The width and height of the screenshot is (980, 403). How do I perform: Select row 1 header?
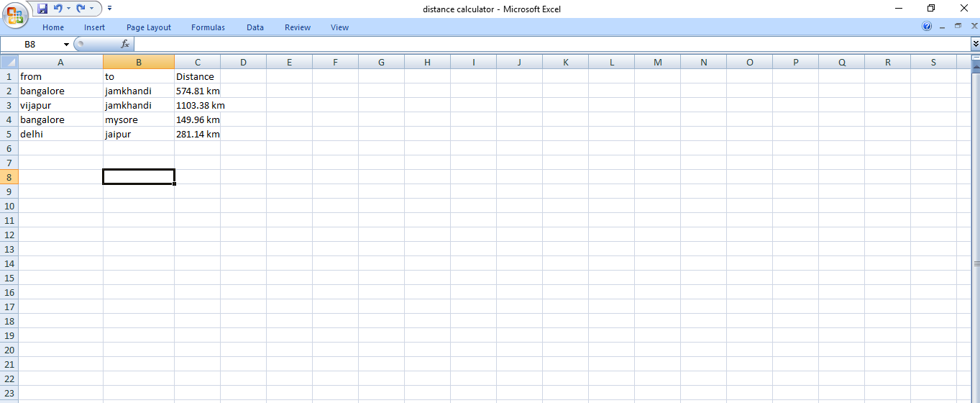[9, 76]
